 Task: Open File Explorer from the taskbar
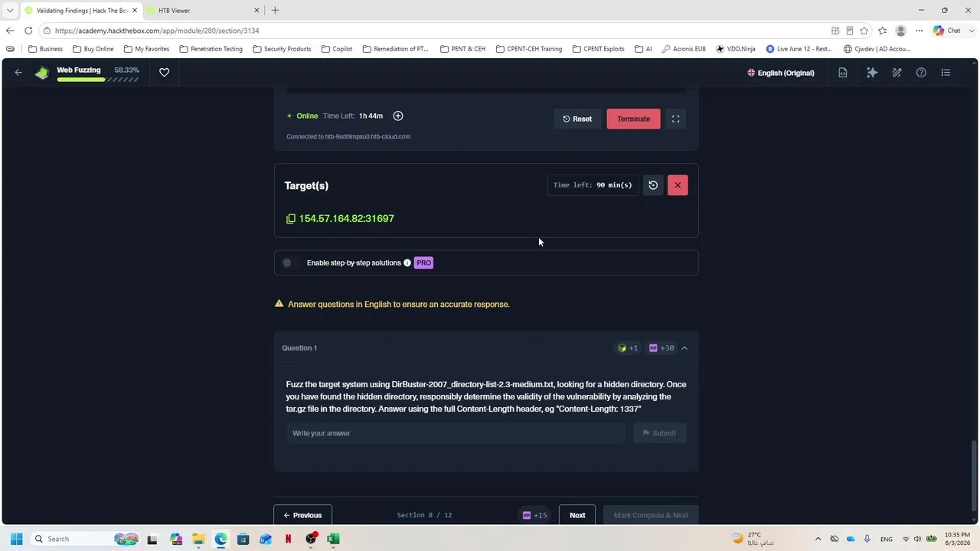pos(198,539)
